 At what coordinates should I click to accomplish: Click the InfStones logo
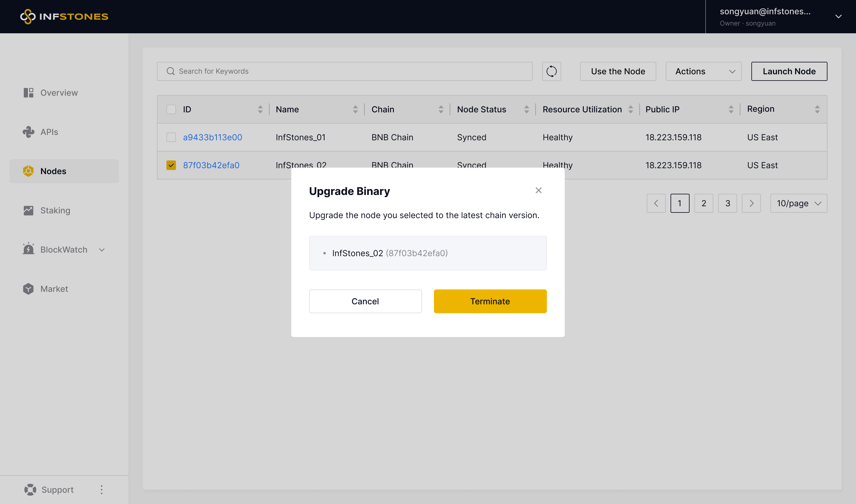pos(64,16)
